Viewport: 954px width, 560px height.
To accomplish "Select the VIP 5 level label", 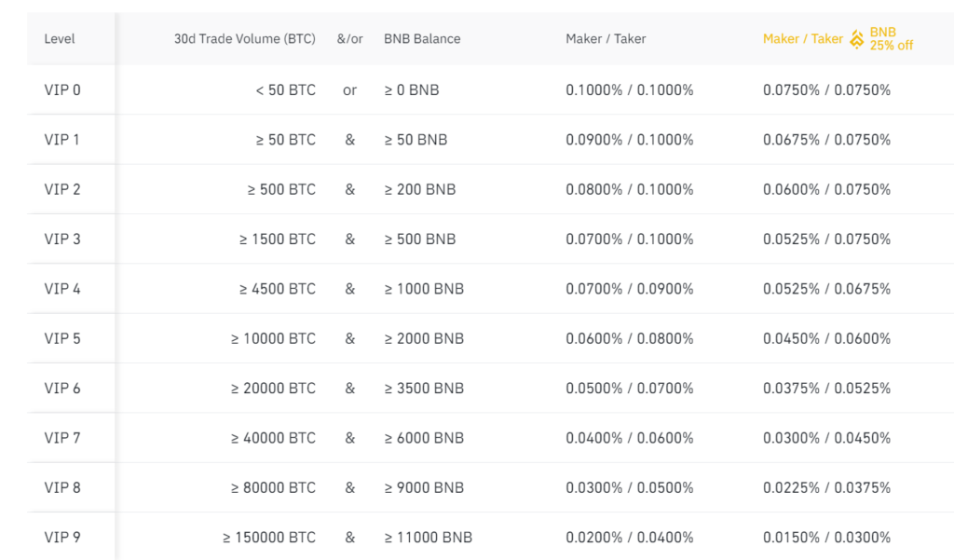I will coord(62,338).
